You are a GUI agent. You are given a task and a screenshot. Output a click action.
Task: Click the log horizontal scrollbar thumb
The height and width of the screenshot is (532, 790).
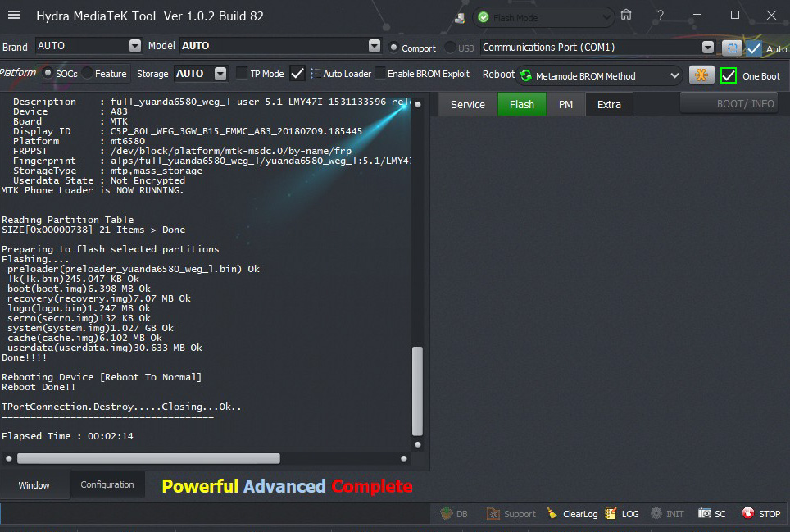pyautogui.click(x=148, y=458)
